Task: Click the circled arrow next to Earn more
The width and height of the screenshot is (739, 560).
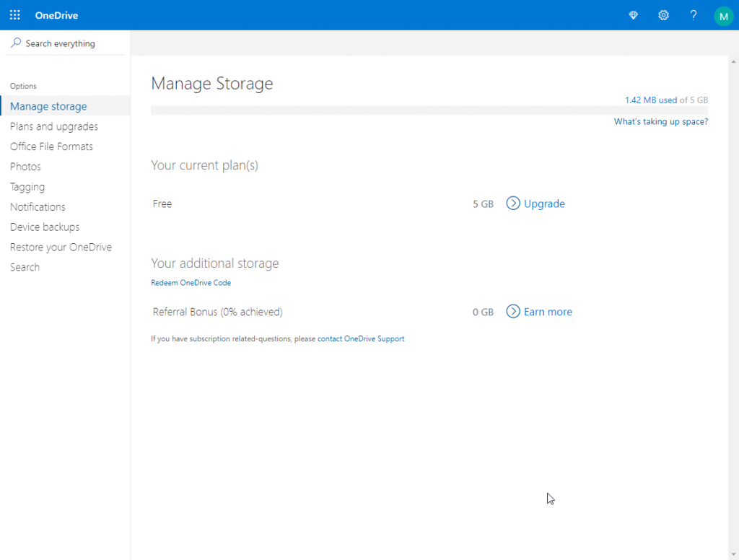Action: (513, 311)
